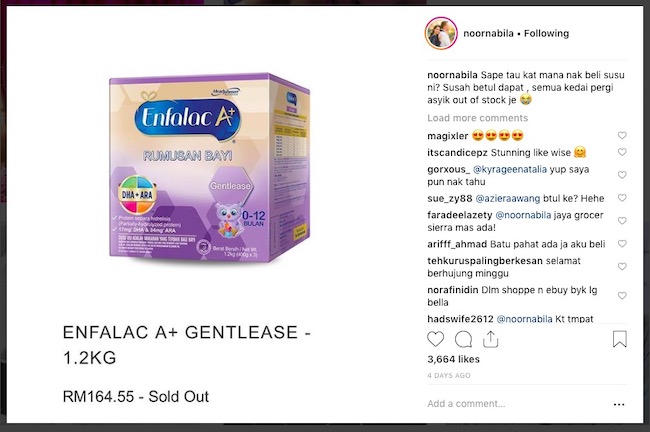Click the Add a comment field
This screenshot has width=650, height=432.
tap(514, 404)
